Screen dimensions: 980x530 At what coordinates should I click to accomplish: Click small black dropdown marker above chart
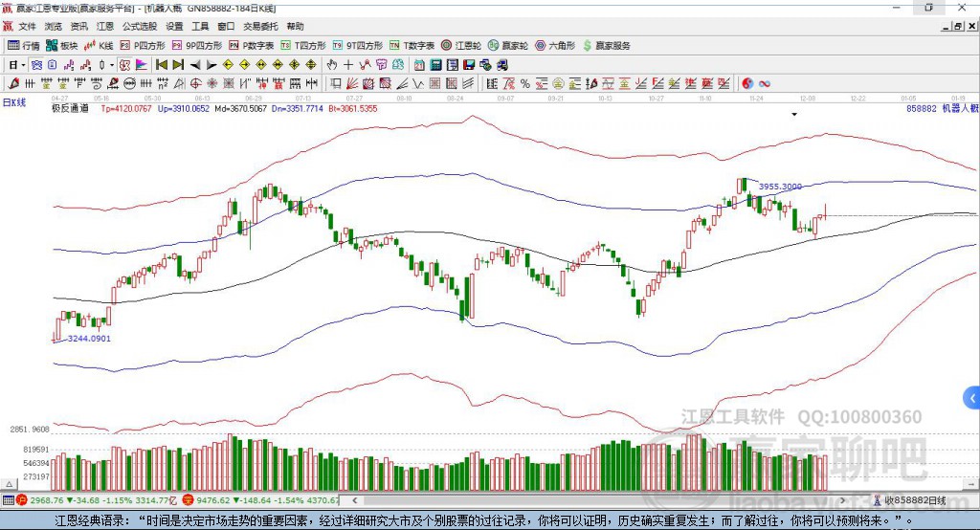click(794, 115)
